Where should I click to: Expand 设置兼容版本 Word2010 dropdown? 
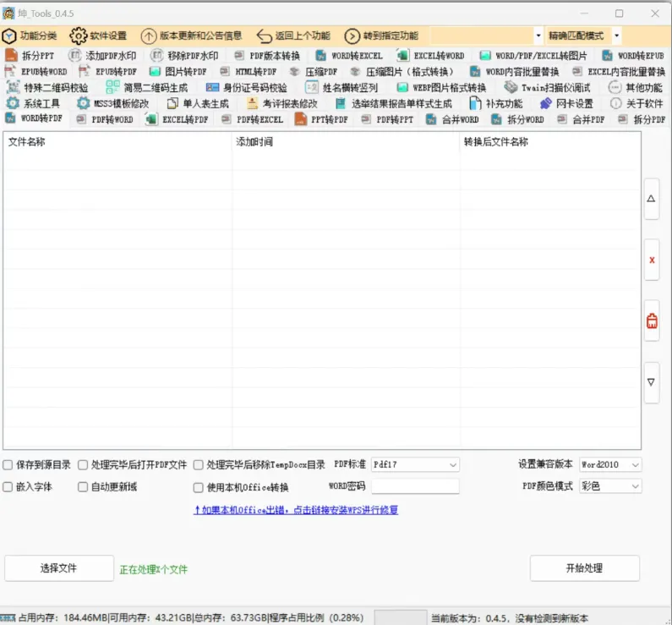(635, 464)
